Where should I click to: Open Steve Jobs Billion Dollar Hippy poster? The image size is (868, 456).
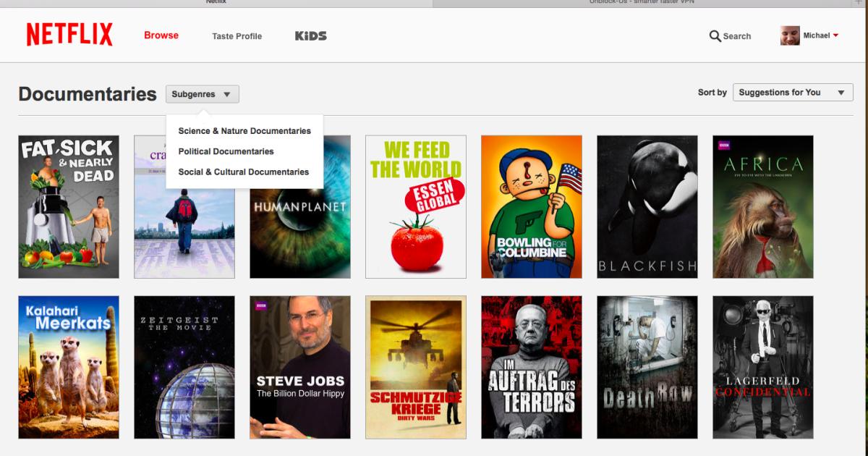300,367
